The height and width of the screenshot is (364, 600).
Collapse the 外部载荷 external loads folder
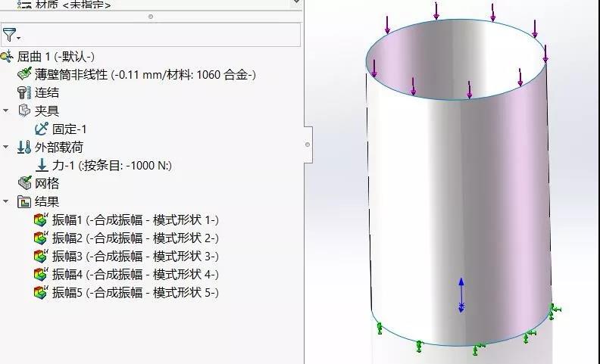point(7,147)
